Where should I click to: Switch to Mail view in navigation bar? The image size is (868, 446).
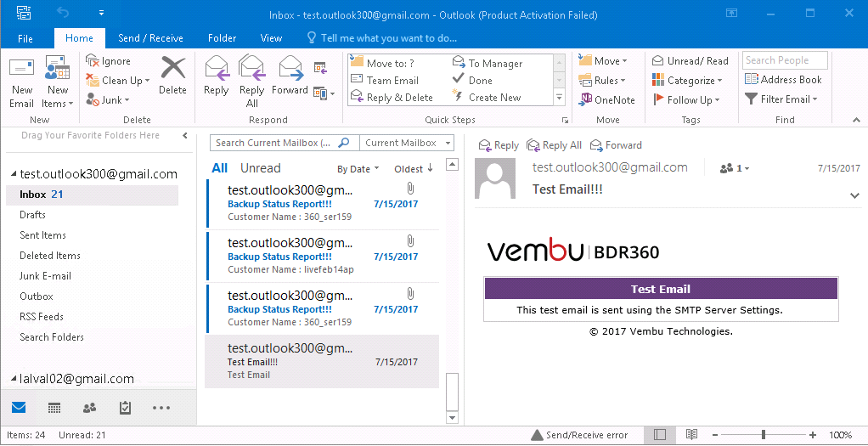19,408
